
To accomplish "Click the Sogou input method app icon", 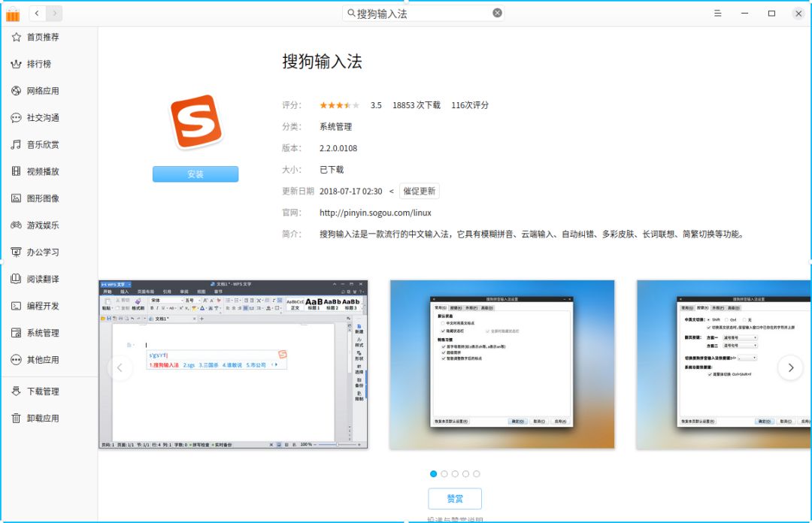I will point(195,122).
